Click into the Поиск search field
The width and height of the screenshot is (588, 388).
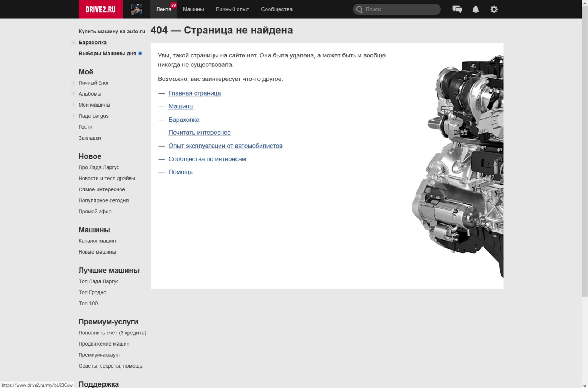tap(397, 9)
